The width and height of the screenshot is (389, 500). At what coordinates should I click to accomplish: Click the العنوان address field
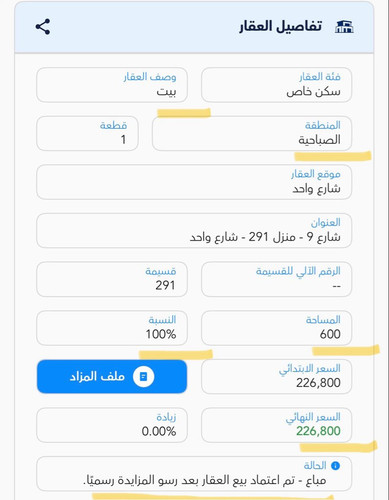coord(194,231)
